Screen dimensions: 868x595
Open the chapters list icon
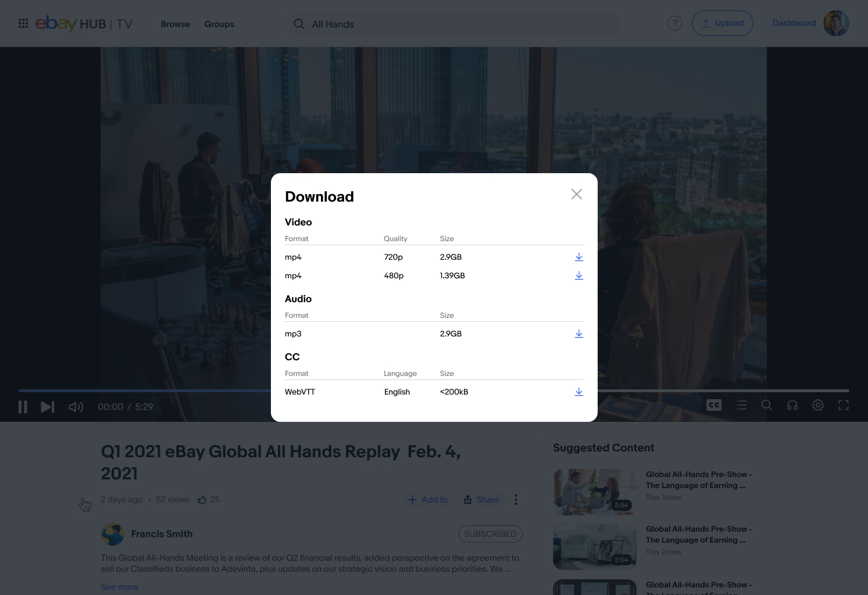tap(741, 405)
